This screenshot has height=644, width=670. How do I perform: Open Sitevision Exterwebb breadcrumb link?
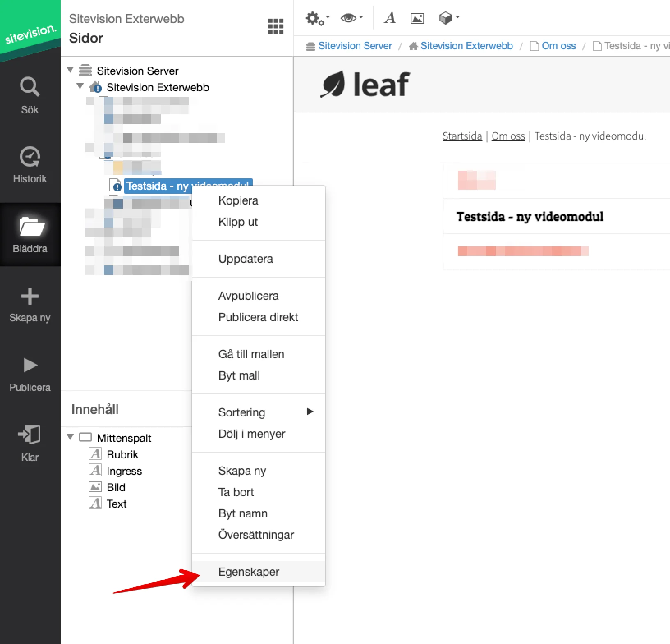click(466, 46)
